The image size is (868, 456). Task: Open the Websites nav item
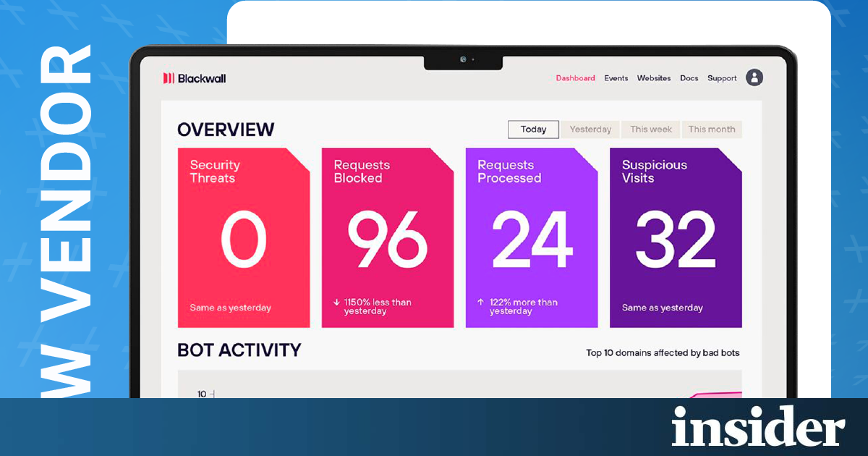click(654, 78)
